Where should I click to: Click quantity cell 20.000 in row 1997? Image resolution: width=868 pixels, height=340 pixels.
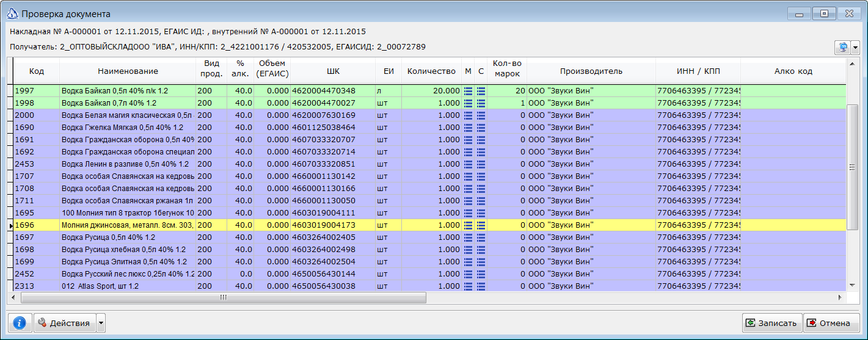pyautogui.click(x=431, y=90)
